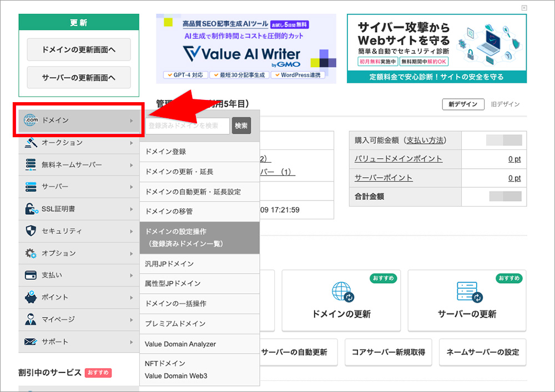
Task: Expand the マイページ submenu arrow
Action: [132, 320]
